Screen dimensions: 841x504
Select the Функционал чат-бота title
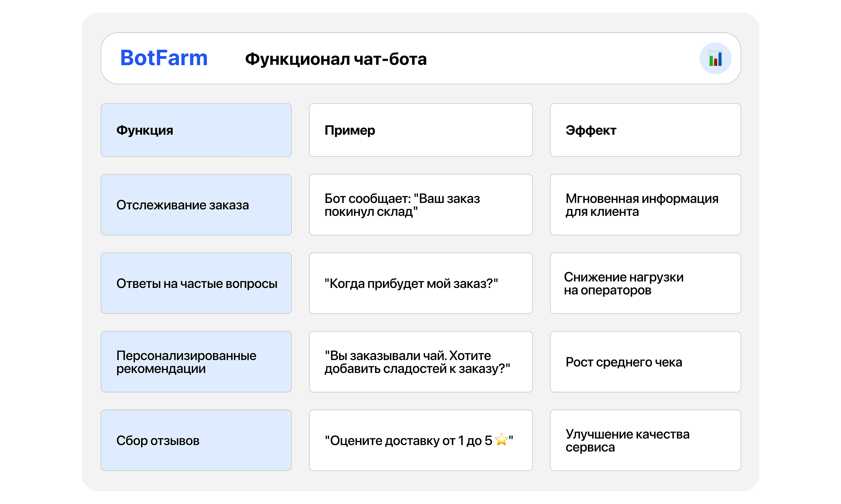336,59
